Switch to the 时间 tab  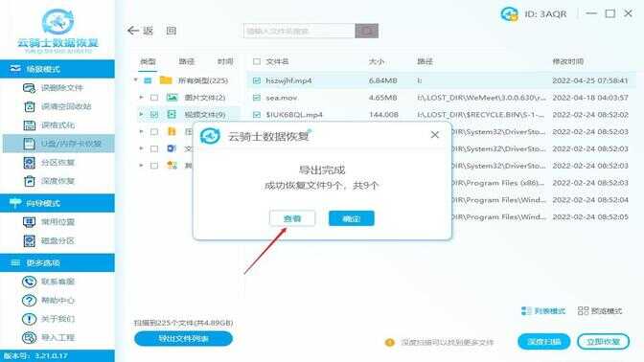225,61
